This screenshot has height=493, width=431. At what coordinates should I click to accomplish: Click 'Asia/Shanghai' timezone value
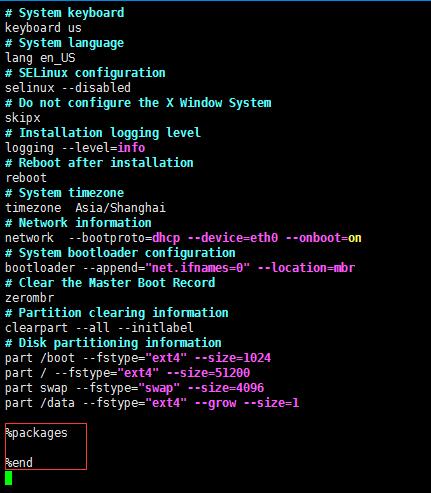tap(120, 208)
